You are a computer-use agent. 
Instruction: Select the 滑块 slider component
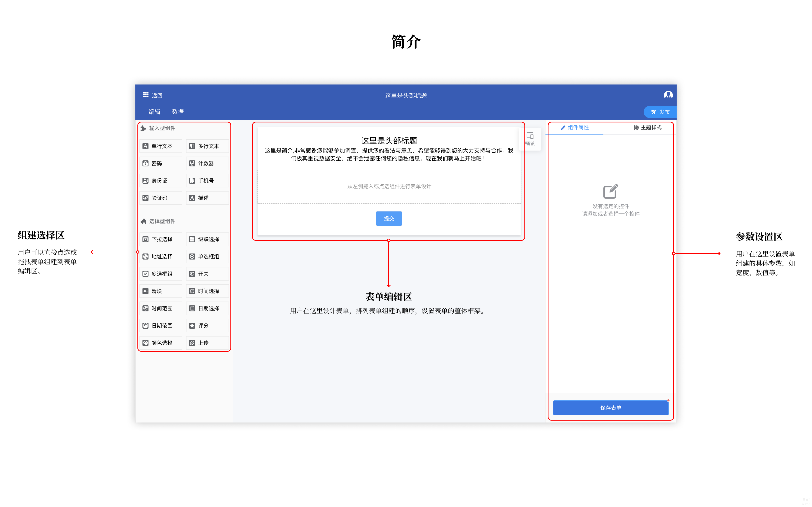161,291
